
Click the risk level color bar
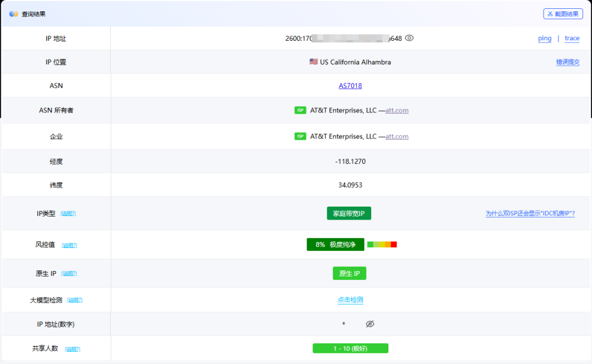coord(382,244)
